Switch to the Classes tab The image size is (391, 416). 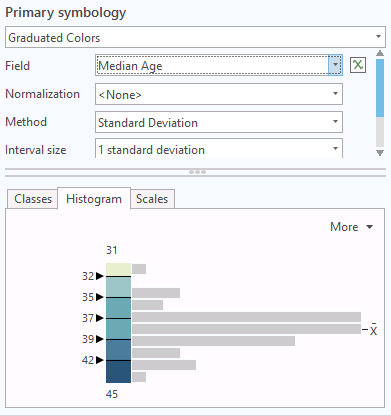click(33, 199)
